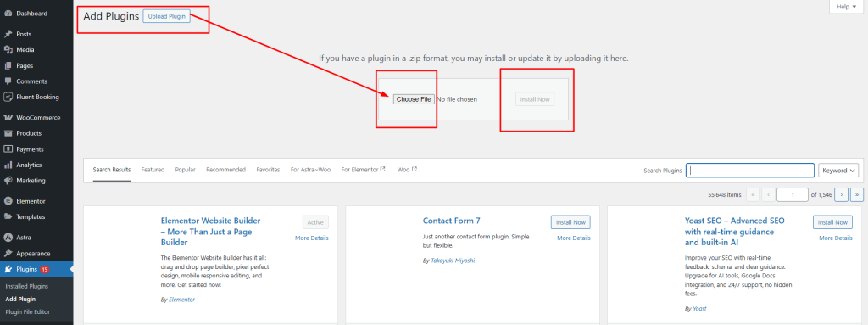Click the Templates folder icon
The image size is (868, 325).
pyautogui.click(x=8, y=217)
